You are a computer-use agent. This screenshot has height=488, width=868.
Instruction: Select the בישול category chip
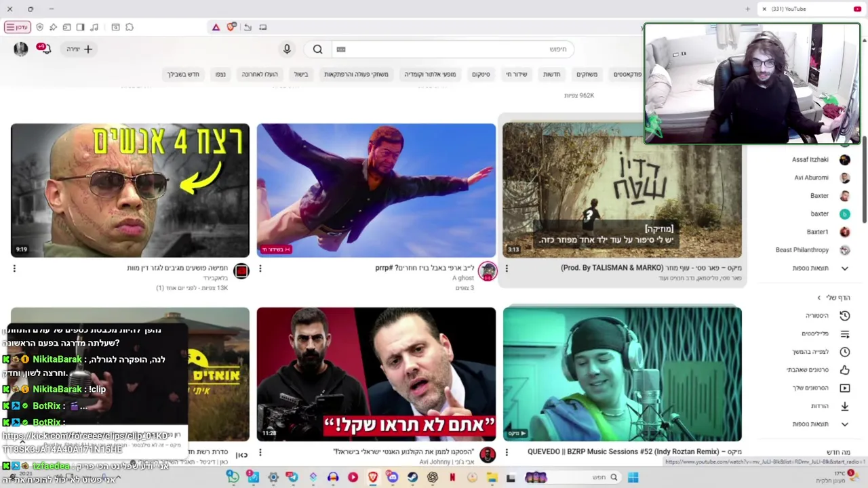coord(301,74)
